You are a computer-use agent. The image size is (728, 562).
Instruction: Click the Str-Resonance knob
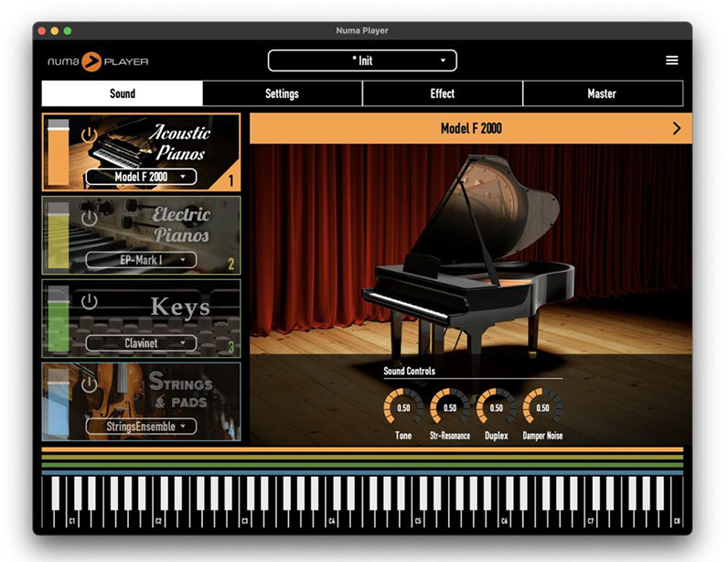point(449,407)
